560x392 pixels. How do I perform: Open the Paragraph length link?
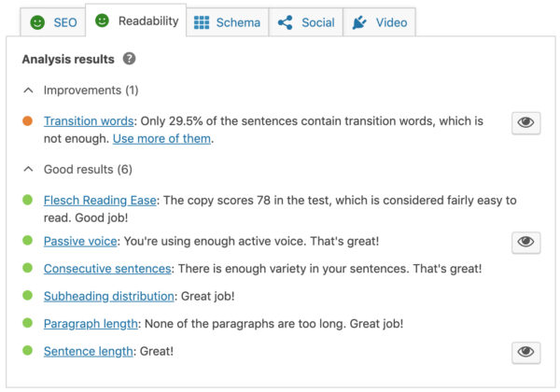tap(90, 324)
